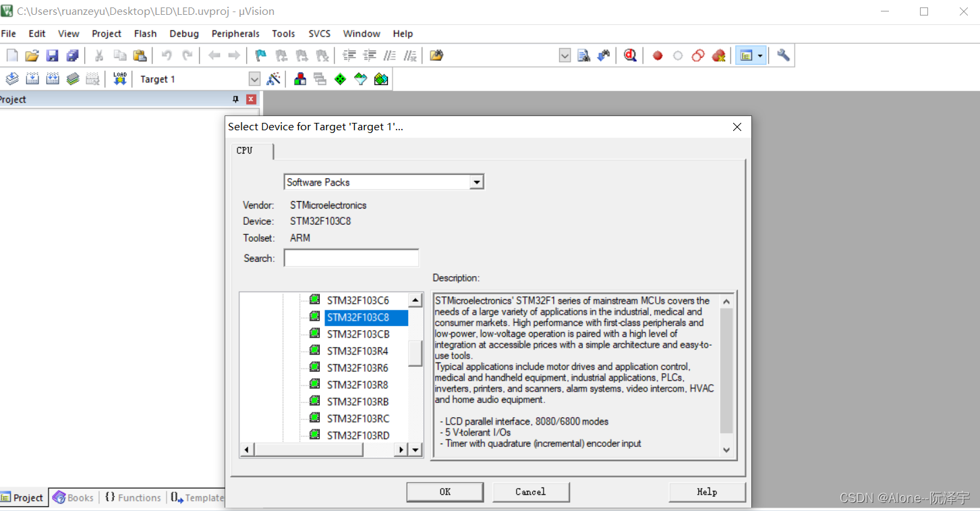Click the Paste clipboard icon
The width and height of the screenshot is (980, 511).
(140, 55)
